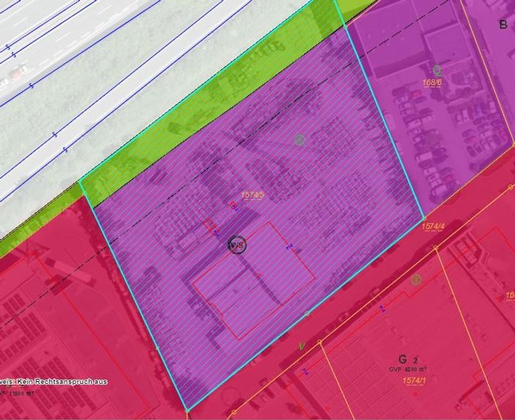Click parcel number 1574/4
The width and height of the screenshot is (515, 420).
point(433,228)
